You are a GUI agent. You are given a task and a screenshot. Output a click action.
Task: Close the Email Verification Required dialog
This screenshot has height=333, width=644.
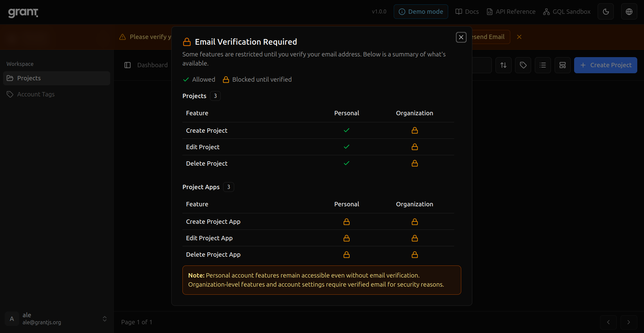(461, 37)
